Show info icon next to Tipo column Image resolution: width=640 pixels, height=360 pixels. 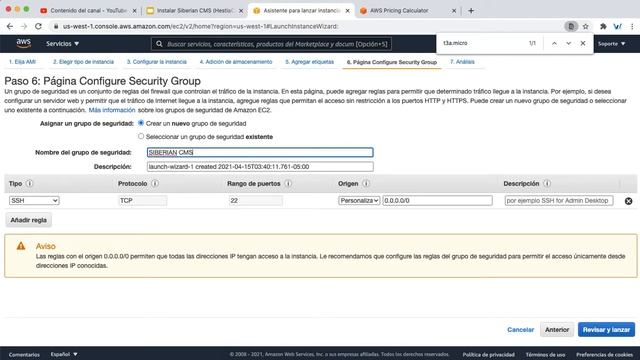[29, 184]
